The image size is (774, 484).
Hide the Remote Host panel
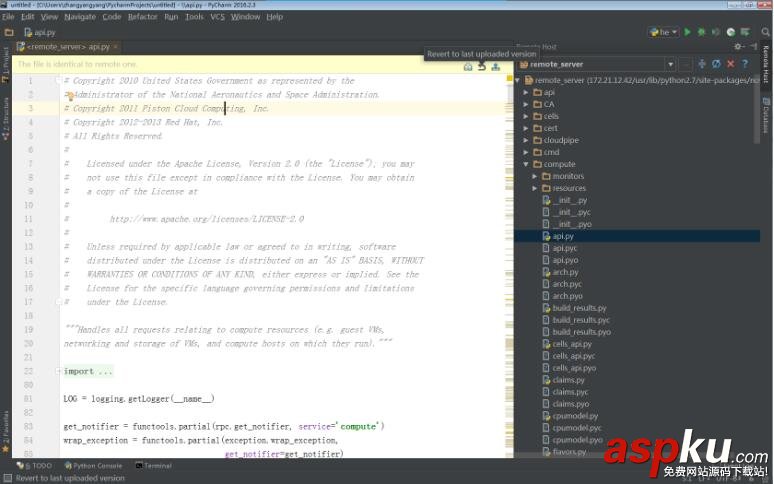(x=753, y=46)
